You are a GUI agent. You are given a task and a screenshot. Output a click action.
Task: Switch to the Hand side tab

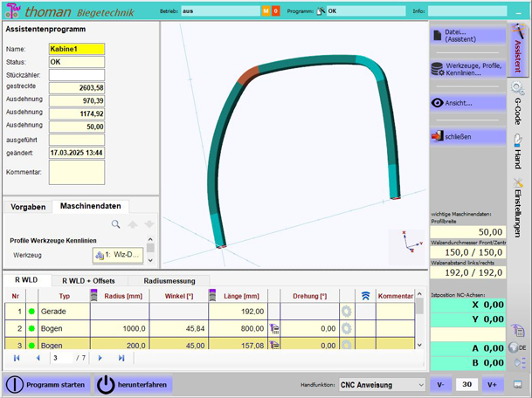click(x=518, y=153)
